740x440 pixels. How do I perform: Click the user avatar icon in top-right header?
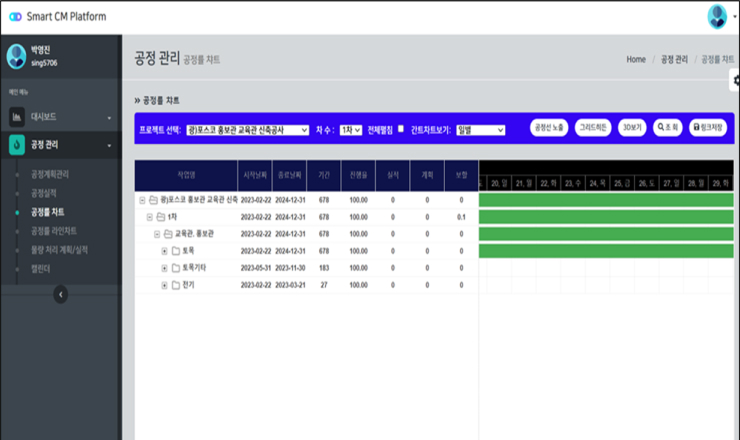click(x=717, y=16)
